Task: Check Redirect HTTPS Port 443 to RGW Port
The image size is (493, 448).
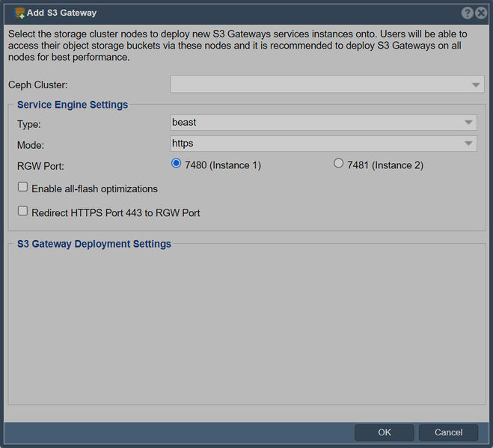Action: pyautogui.click(x=22, y=211)
